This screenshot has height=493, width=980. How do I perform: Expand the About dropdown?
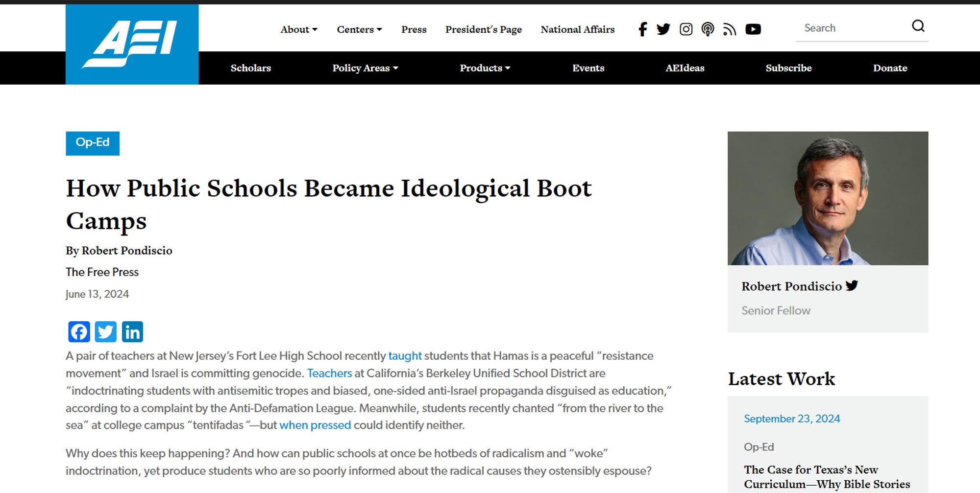click(x=299, y=29)
